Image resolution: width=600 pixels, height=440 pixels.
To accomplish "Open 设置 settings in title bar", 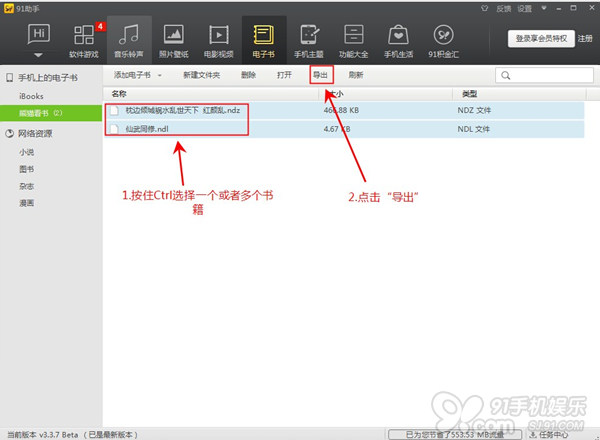I will 525,8.
